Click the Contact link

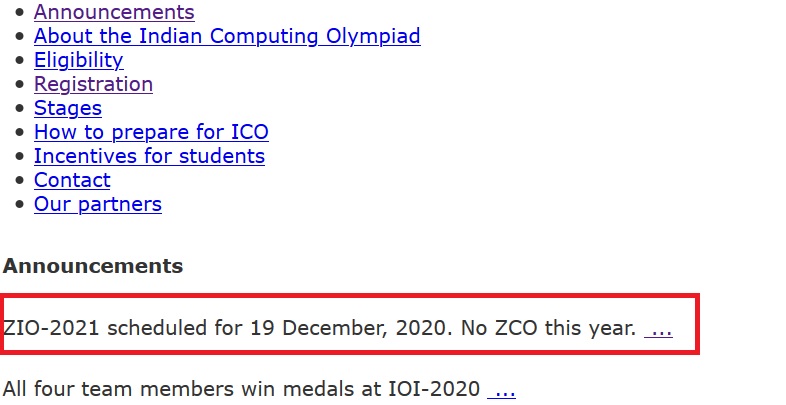72,181
